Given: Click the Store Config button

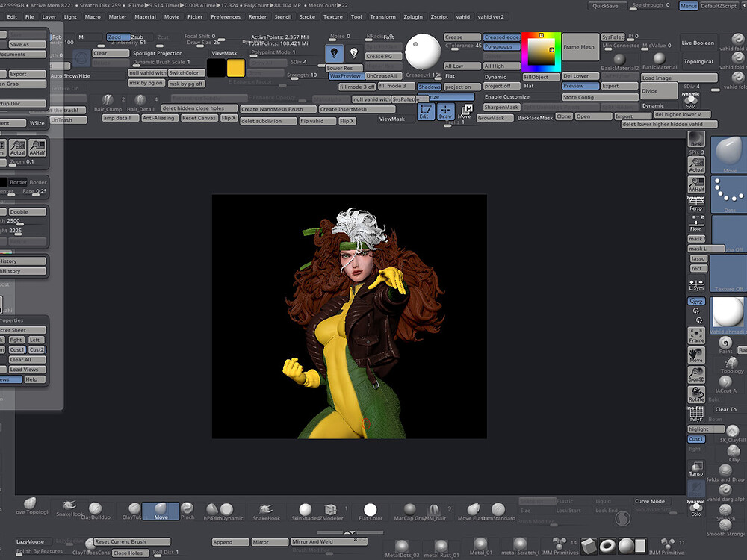Looking at the screenshot, I should [600, 97].
